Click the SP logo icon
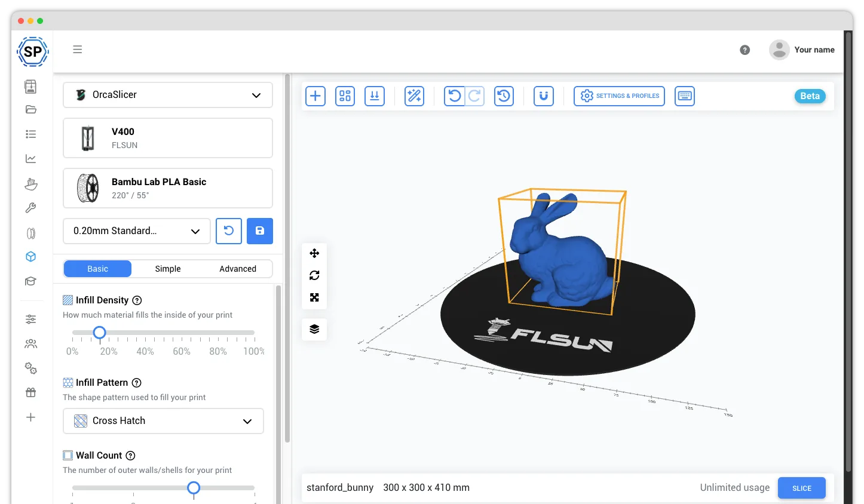 point(32,52)
